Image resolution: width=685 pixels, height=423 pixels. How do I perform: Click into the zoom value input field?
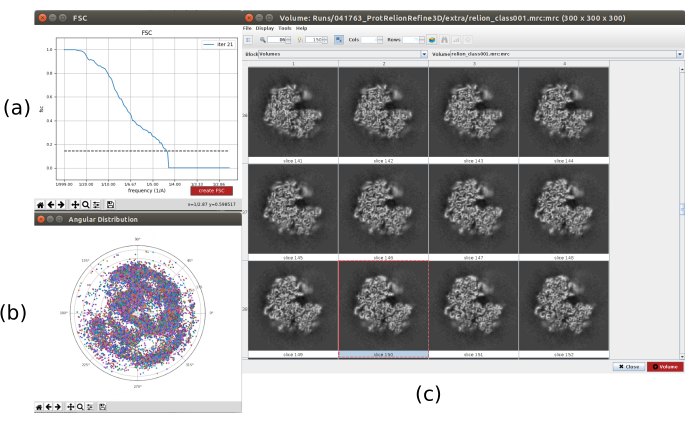pyautogui.click(x=277, y=40)
